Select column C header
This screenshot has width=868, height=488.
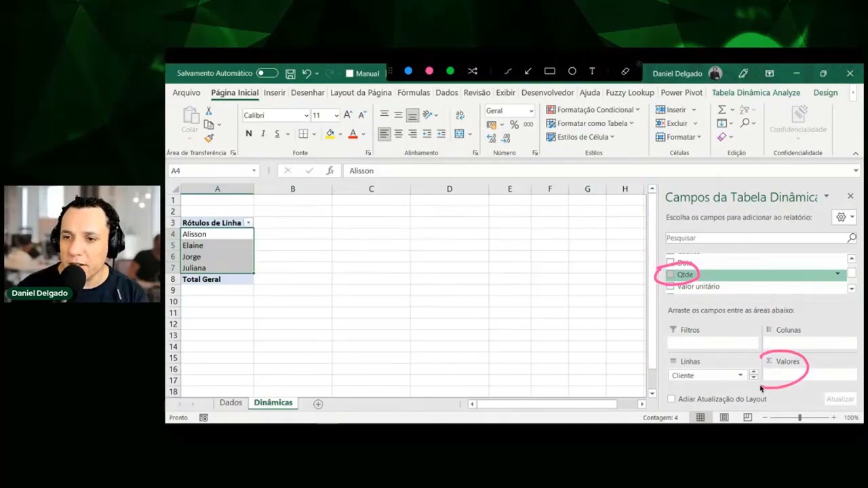[x=371, y=189]
